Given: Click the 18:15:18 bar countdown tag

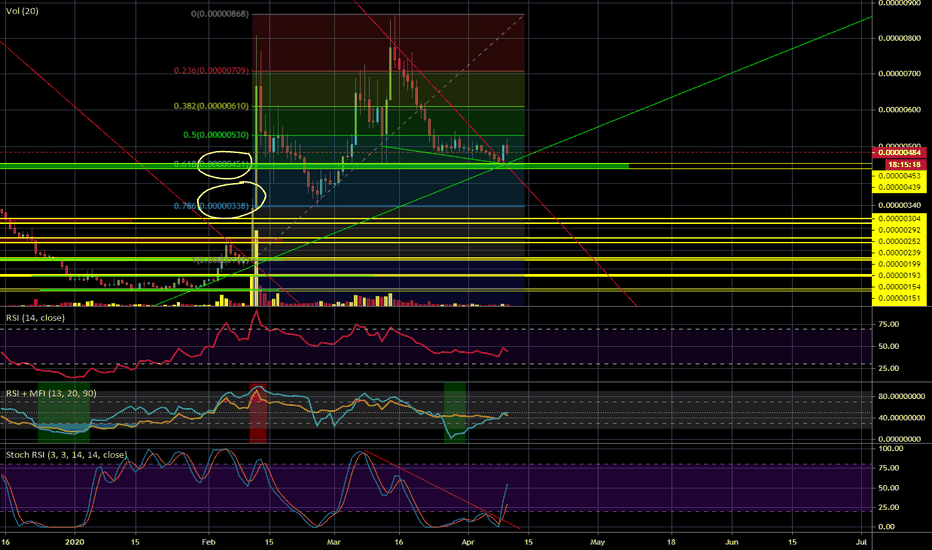Looking at the screenshot, I should click(x=906, y=164).
